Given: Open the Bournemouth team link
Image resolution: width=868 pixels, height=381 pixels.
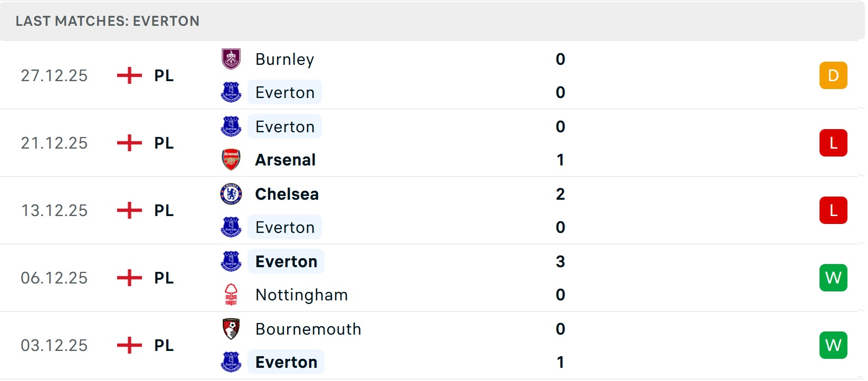Looking at the screenshot, I should pyautogui.click(x=308, y=329).
